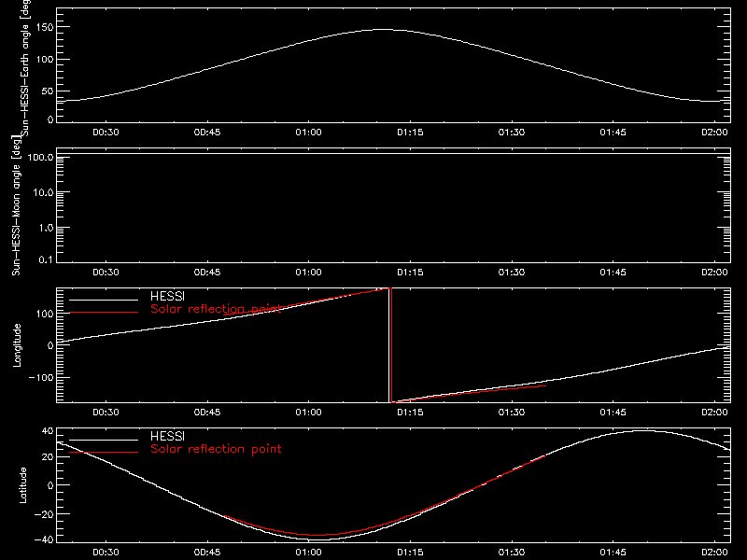Click the 100.0 tick on Moon angle plot
747x560 pixels.
[x=40, y=157]
